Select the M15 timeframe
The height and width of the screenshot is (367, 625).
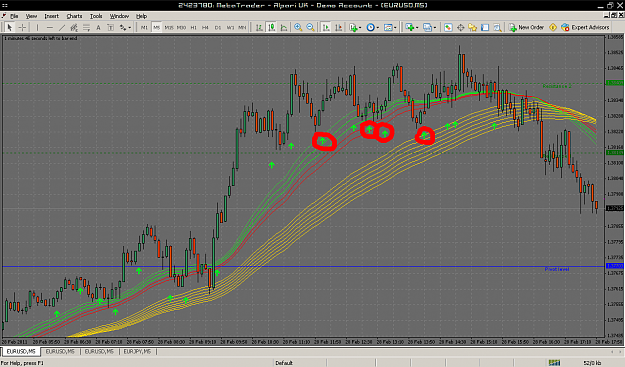click(169, 27)
